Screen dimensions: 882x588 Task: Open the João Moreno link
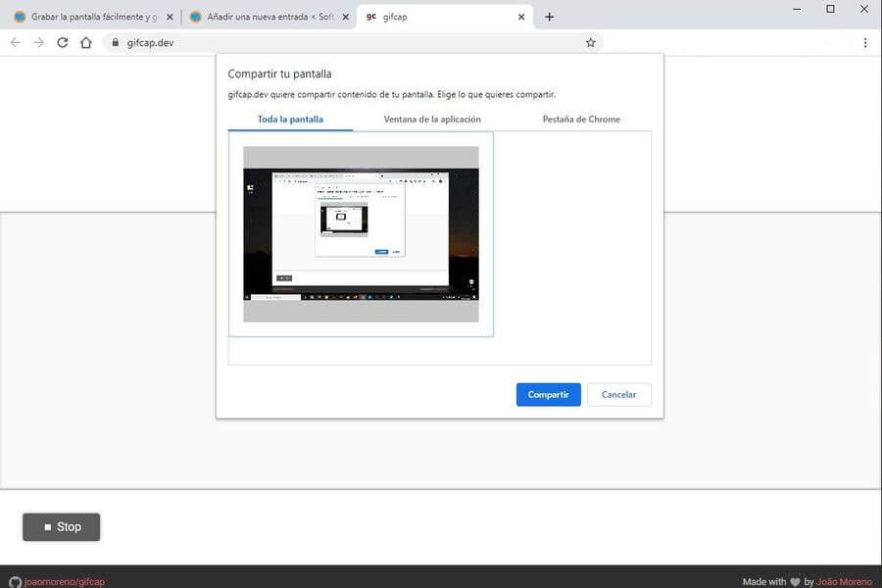point(844,582)
